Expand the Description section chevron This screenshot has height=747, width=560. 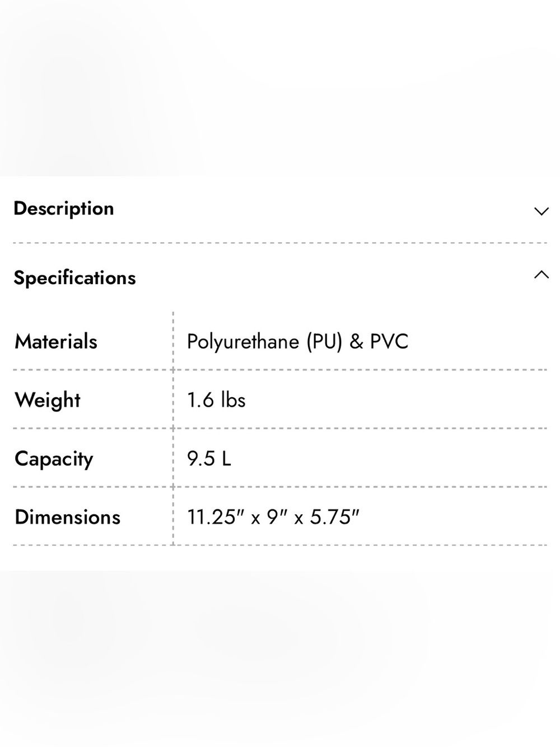541,212
